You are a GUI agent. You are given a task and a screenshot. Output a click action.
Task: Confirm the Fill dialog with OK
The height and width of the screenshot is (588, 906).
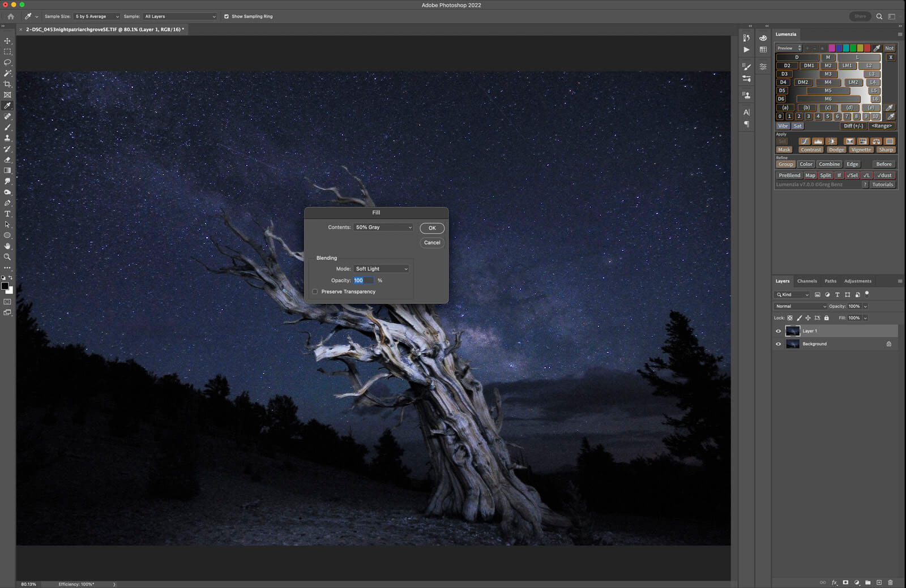(431, 228)
